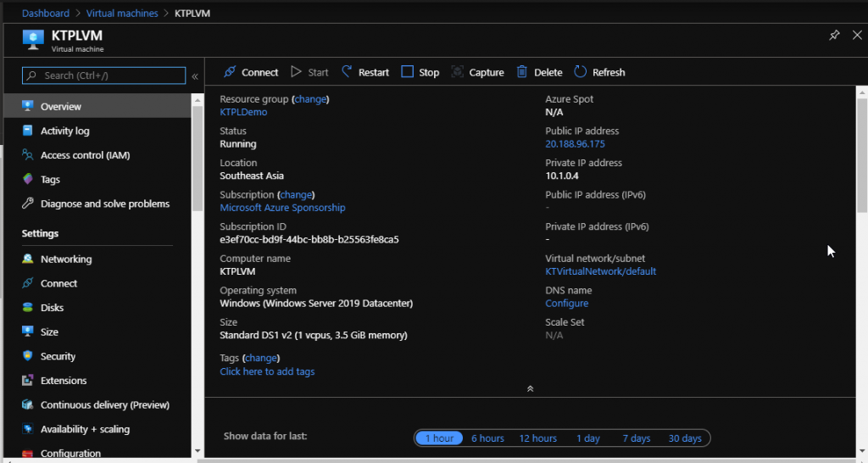868x463 pixels.
Task: Click the Capture icon
Action: tap(457, 71)
